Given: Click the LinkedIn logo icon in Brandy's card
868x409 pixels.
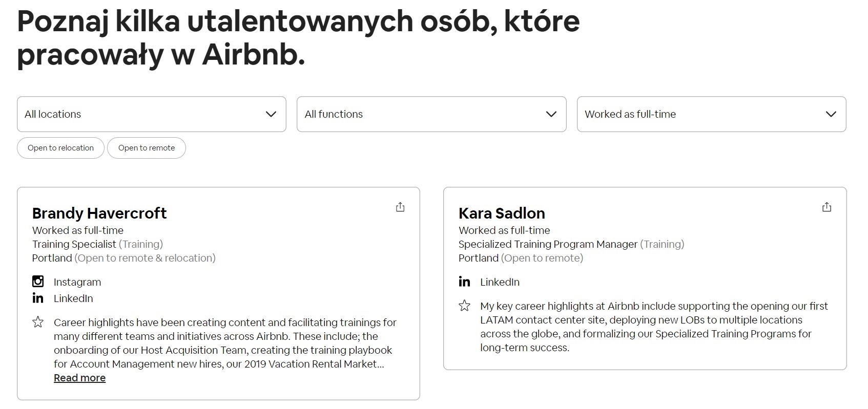Looking at the screenshot, I should pyautogui.click(x=38, y=298).
